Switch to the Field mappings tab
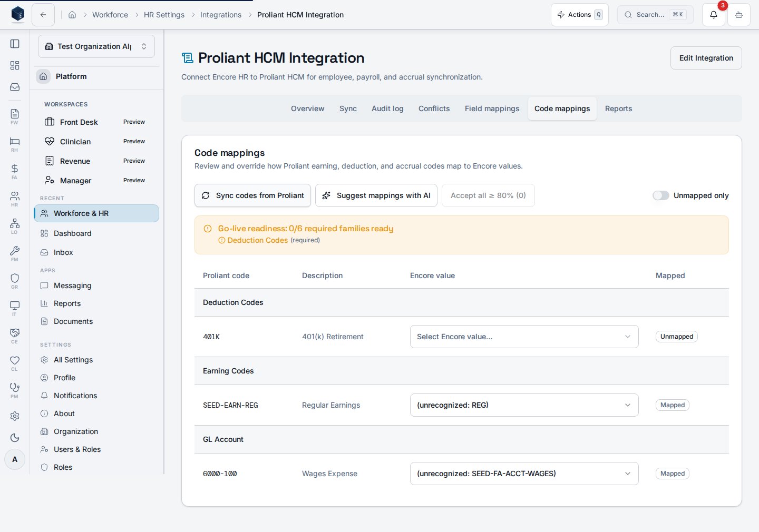The height and width of the screenshot is (532, 759). (x=492, y=109)
